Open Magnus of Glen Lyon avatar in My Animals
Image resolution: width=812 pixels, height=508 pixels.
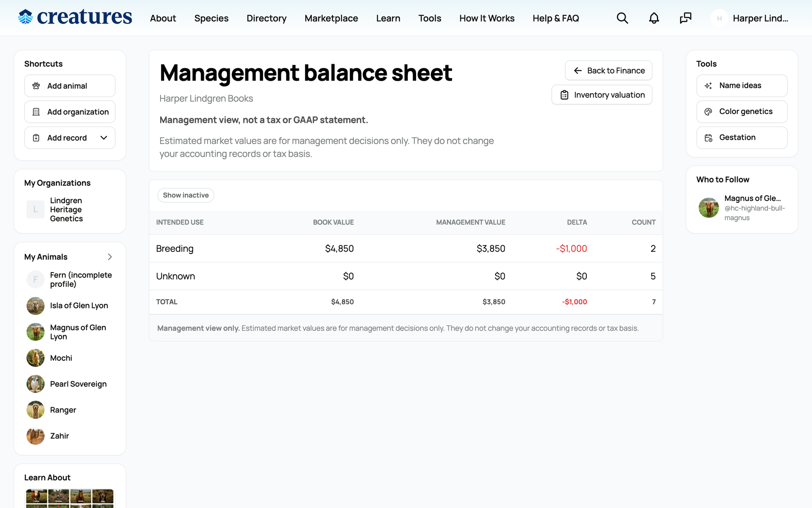coord(36,332)
